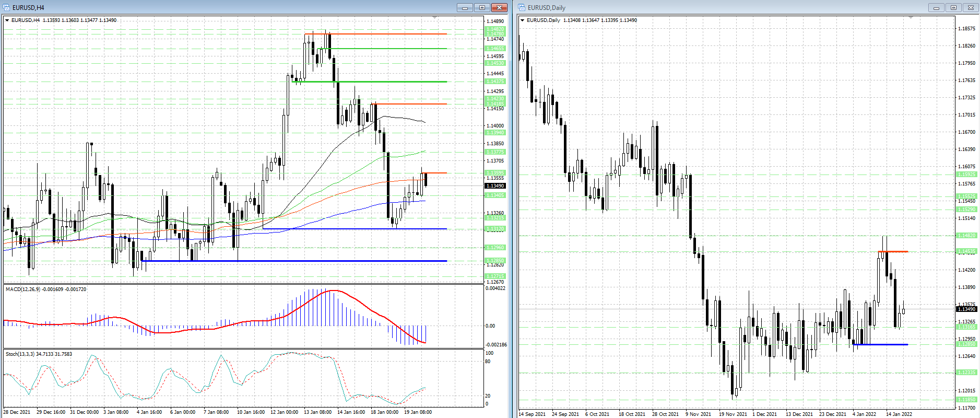The height and width of the screenshot is (418, 980).
Task: Select the orange horizontal line on Daily chart
Action: [x=894, y=252]
